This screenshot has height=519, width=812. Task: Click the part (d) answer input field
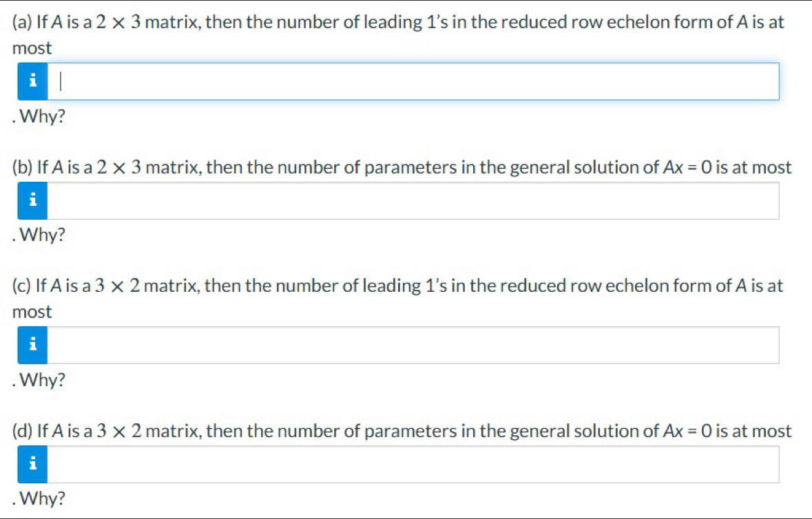413,464
